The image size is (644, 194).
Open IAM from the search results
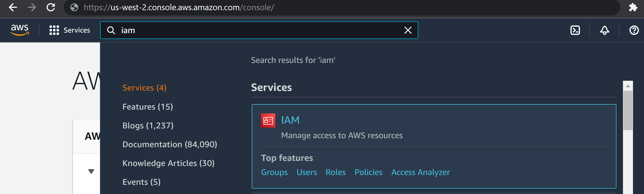[290, 120]
